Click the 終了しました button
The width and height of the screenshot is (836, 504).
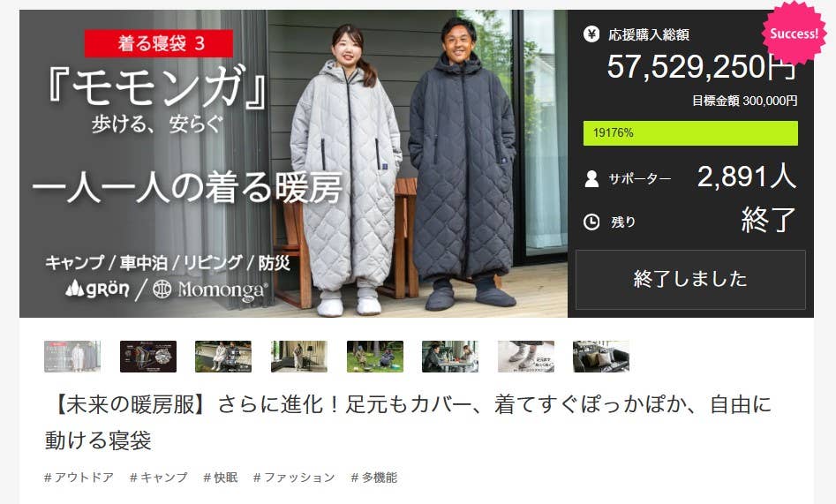coord(690,280)
